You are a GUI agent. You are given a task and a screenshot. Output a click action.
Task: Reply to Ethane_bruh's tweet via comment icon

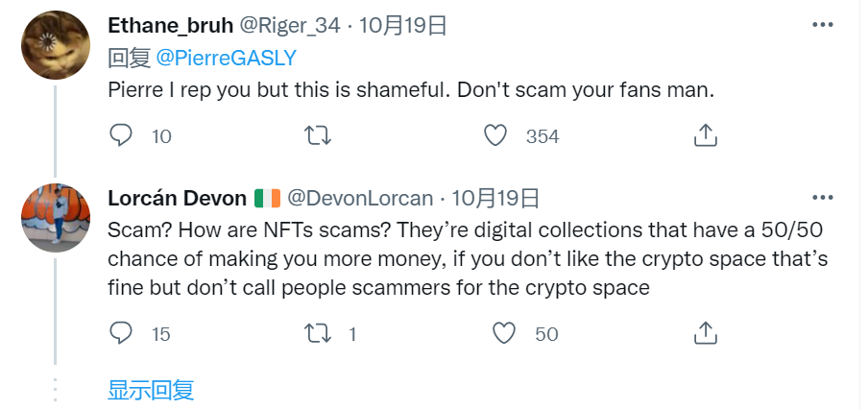(x=121, y=136)
